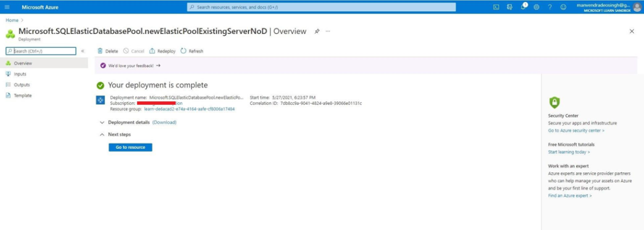The height and width of the screenshot is (230, 644).
Task: Click the Redeploy toolbar button
Action: pyautogui.click(x=162, y=51)
